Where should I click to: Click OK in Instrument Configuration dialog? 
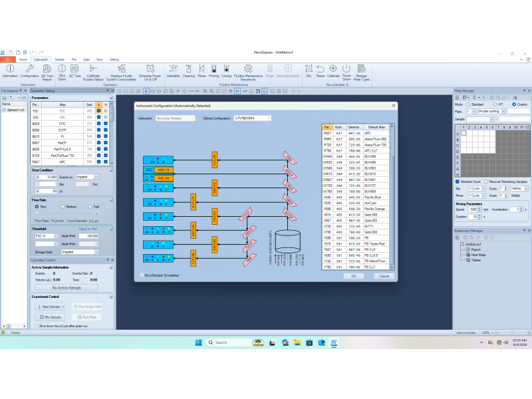coord(354,276)
